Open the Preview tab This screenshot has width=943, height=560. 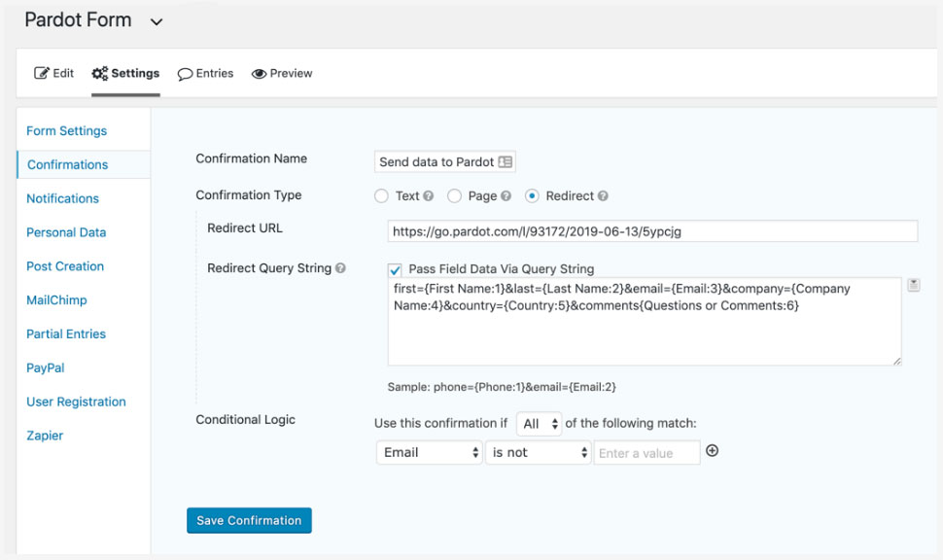coord(282,73)
